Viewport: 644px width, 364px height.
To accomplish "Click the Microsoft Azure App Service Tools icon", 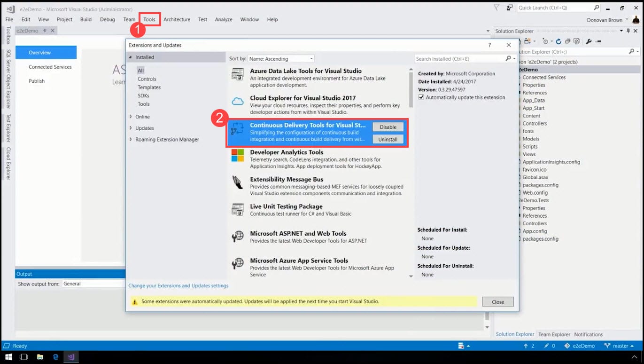I will [238, 264].
